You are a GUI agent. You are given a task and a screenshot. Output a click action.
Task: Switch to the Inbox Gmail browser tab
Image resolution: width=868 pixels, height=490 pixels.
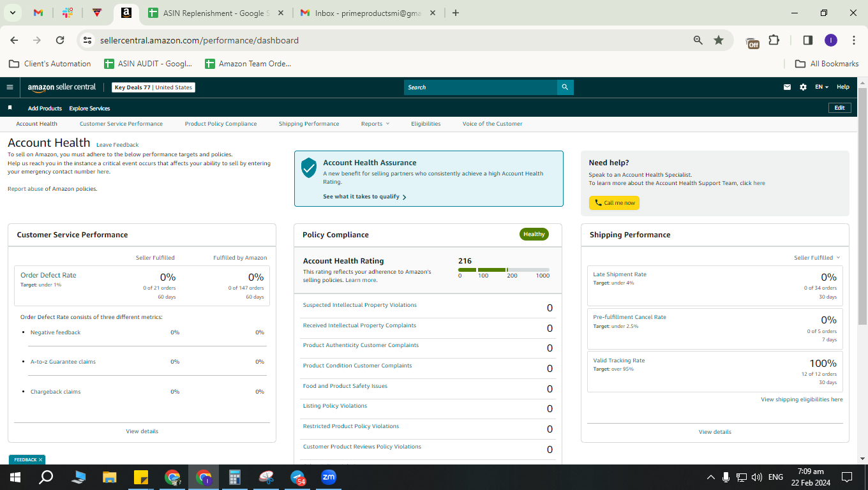pos(370,13)
